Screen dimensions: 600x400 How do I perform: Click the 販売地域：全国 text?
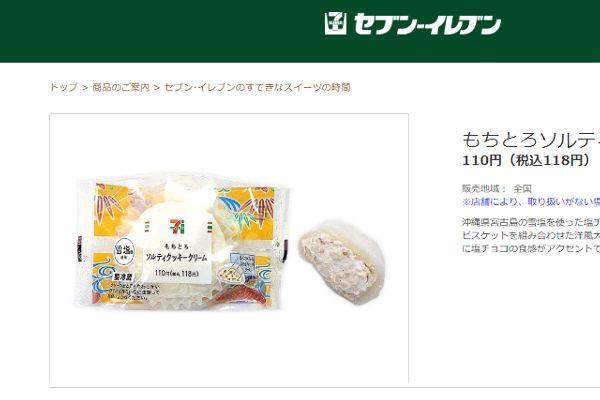click(497, 188)
